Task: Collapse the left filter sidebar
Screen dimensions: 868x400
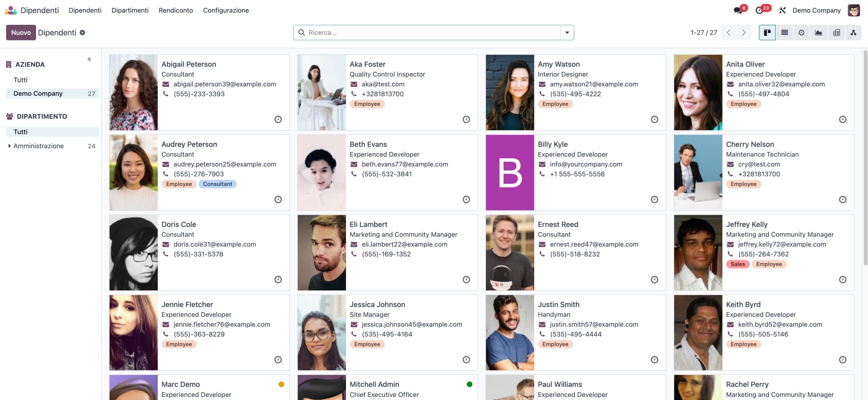Action: (x=89, y=59)
